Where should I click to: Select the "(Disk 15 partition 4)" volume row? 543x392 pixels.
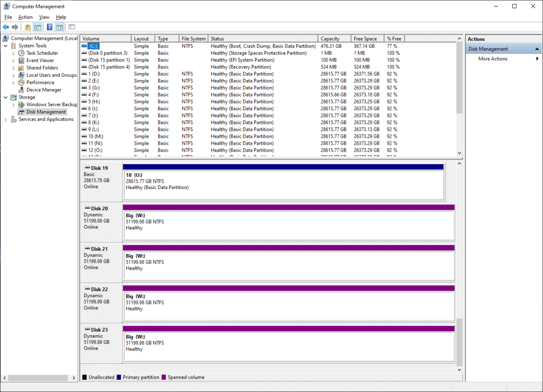pyautogui.click(x=242, y=67)
